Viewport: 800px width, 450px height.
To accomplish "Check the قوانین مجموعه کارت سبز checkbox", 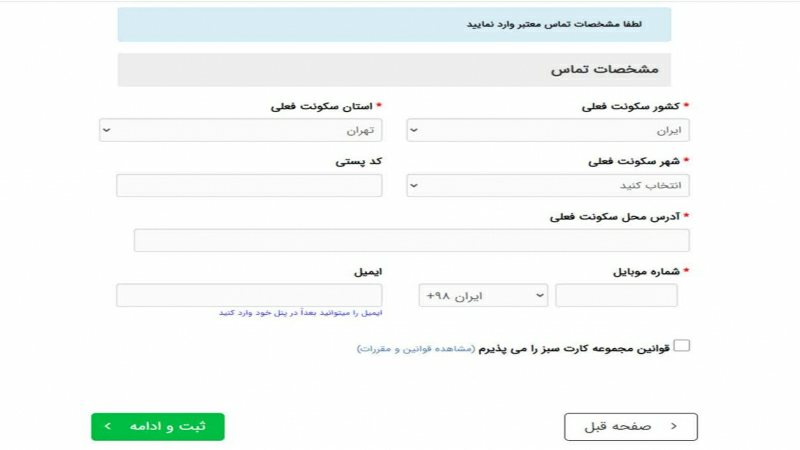I will click(682, 346).
